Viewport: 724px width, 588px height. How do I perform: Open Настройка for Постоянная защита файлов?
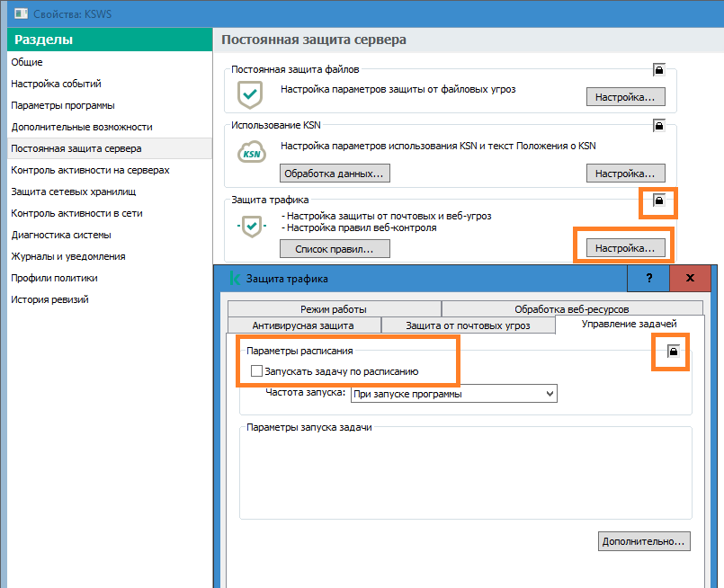626,97
